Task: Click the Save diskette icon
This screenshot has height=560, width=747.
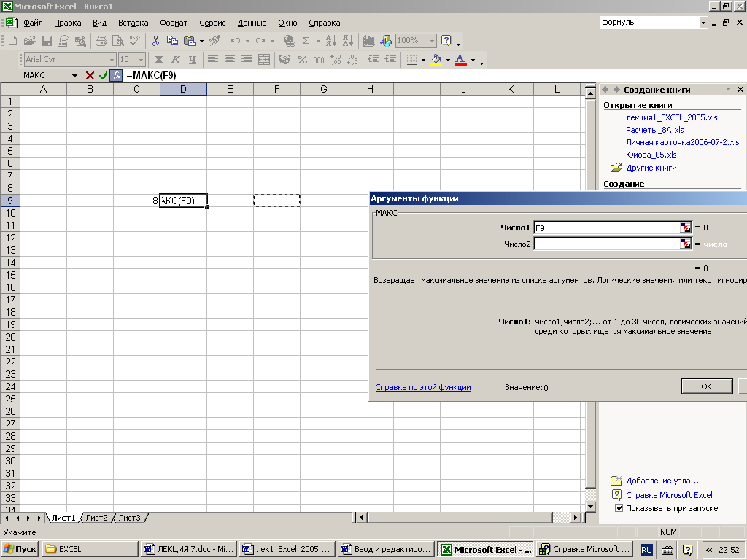Action: pos(46,41)
